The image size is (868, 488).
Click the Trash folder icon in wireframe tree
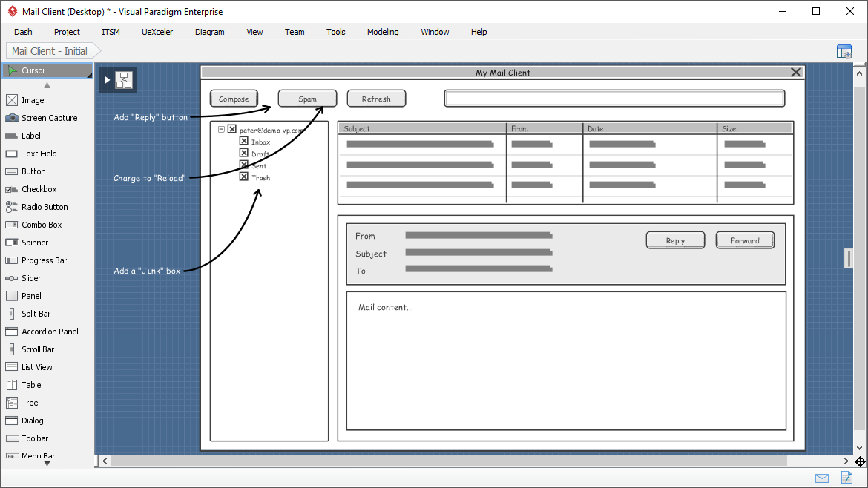pyautogui.click(x=243, y=177)
